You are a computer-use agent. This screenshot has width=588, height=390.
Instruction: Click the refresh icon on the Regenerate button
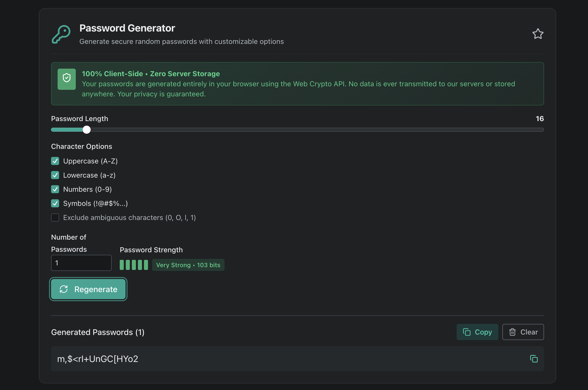tap(64, 289)
